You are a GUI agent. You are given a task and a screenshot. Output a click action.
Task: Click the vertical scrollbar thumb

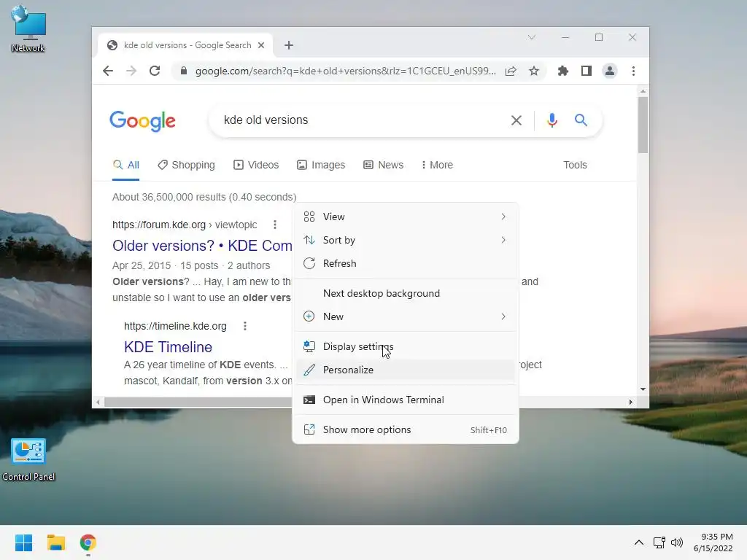pyautogui.click(x=643, y=125)
